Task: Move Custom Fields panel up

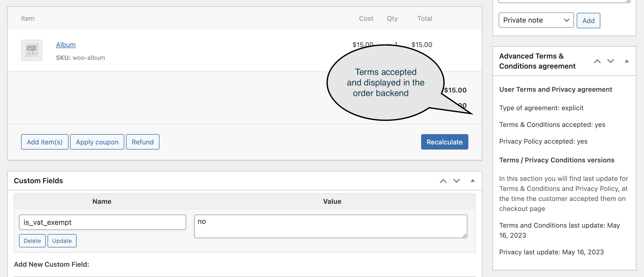Action: (443, 181)
